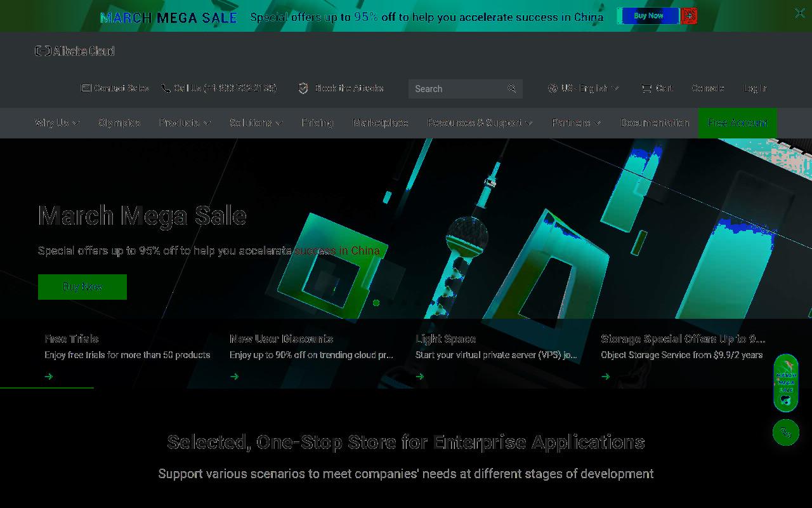
Task: Click the arrow under Storage Special Offers
Action: click(x=606, y=377)
